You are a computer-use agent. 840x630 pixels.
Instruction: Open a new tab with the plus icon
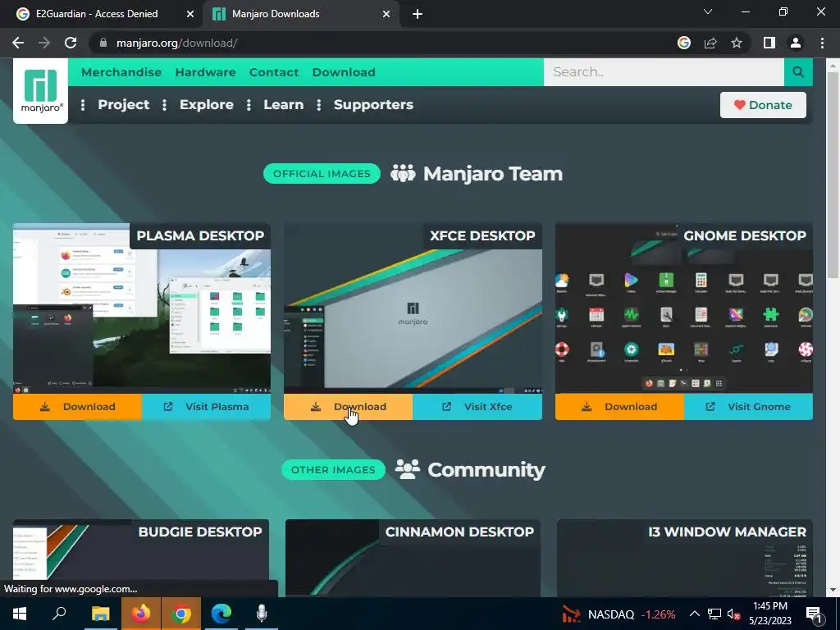coord(418,14)
